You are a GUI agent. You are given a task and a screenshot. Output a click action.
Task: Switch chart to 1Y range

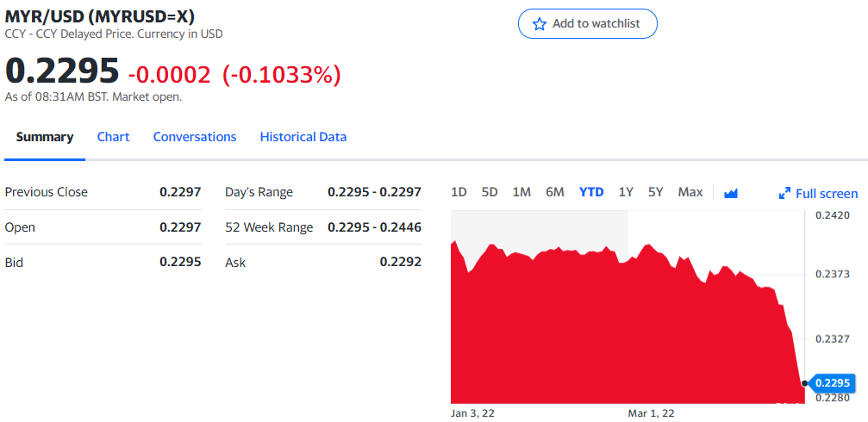626,192
